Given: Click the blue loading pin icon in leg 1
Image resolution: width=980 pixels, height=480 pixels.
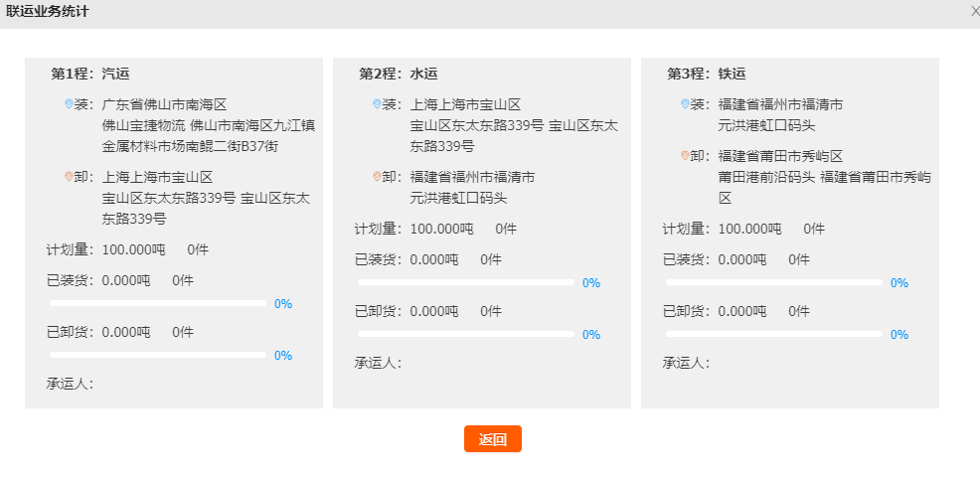Looking at the screenshot, I should pos(69,104).
